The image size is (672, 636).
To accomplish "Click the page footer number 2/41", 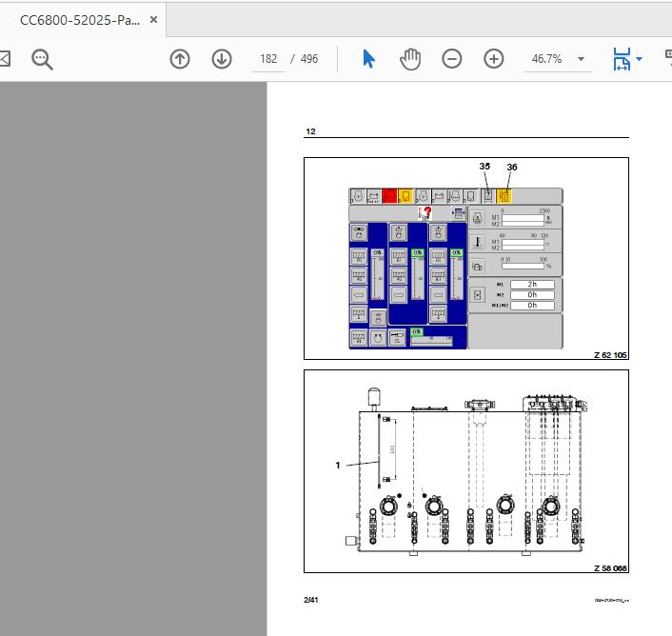I will [310, 600].
